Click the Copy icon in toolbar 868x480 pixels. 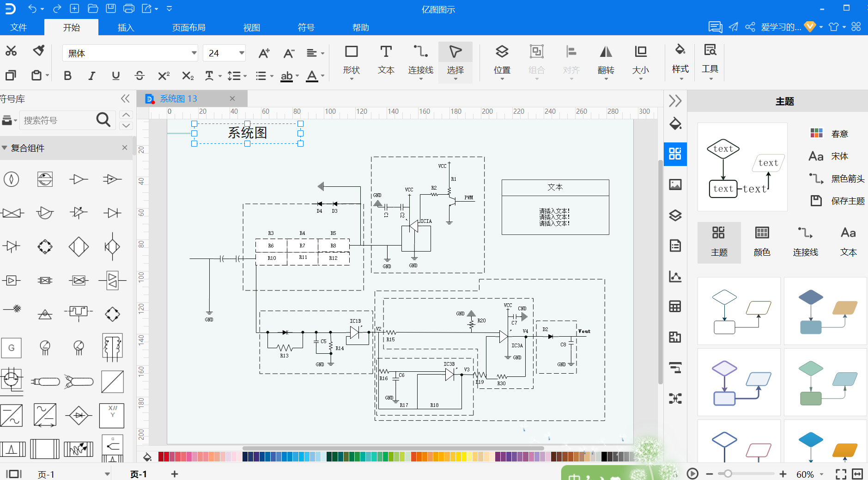10,75
